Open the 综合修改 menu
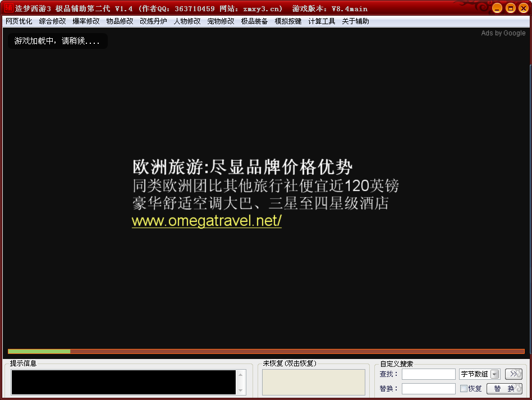532x400 pixels. [53, 21]
